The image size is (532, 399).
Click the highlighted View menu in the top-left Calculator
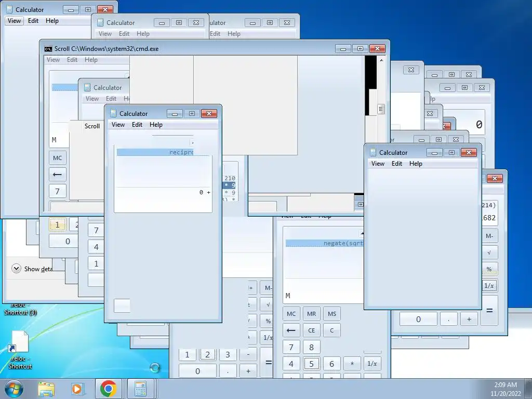tap(14, 21)
